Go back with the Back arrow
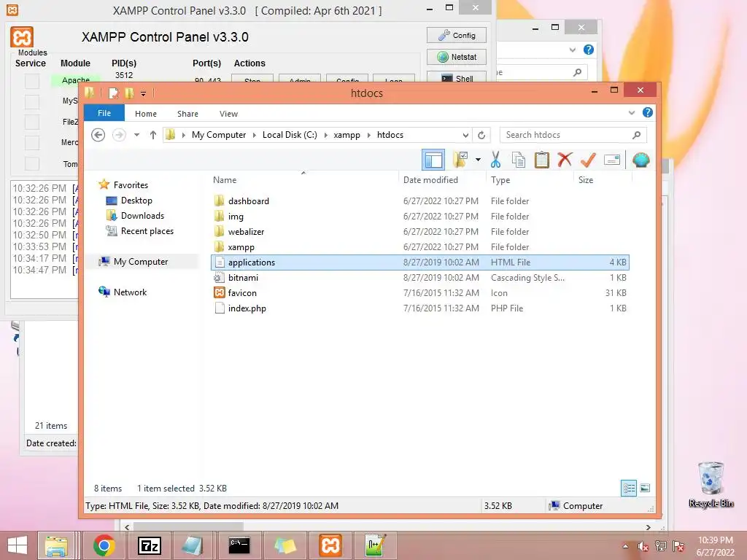Viewport: 747px width, 560px height. click(x=98, y=135)
